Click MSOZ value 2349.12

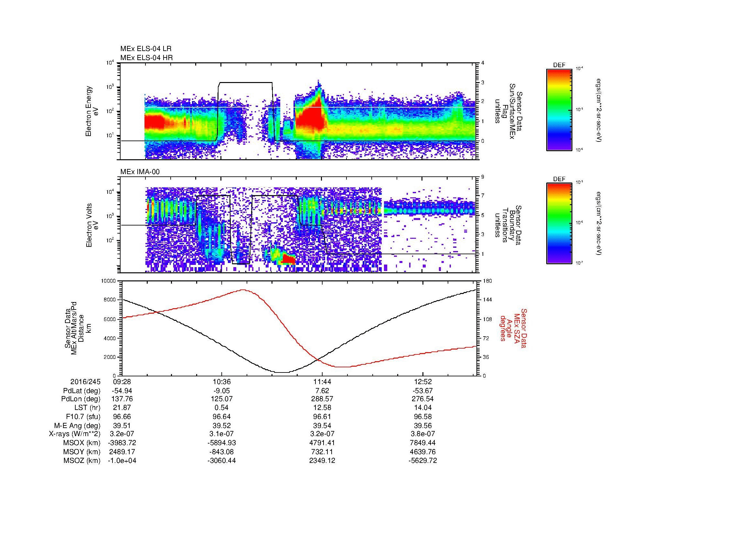point(322,461)
